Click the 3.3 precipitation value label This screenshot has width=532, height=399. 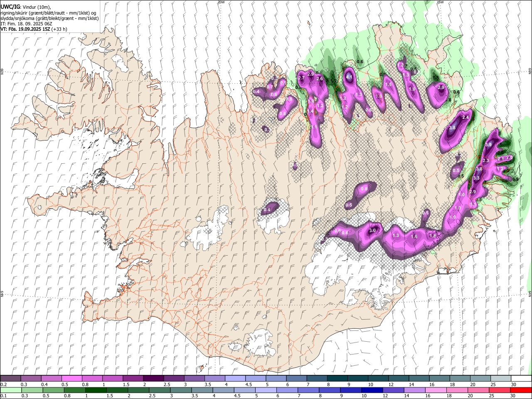(476, 178)
